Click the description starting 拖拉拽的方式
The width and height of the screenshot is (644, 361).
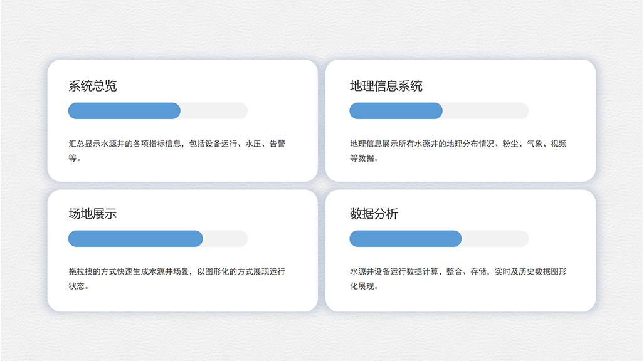coord(177,278)
